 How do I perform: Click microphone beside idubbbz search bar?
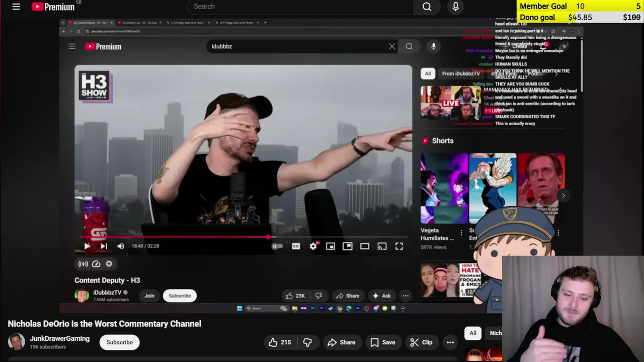[x=433, y=46]
